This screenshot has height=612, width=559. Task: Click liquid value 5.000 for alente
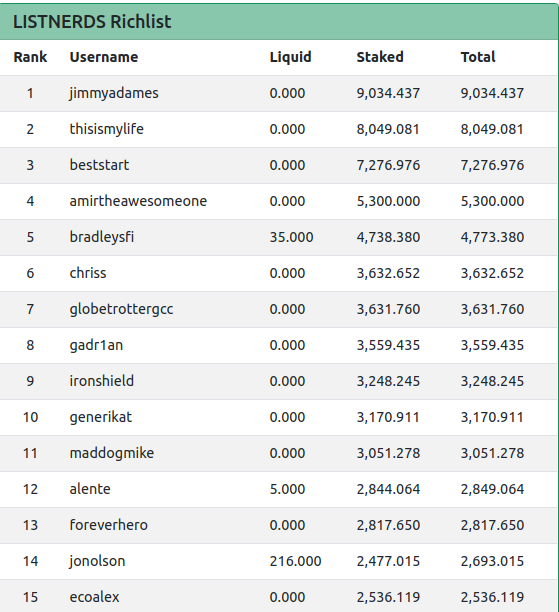[287, 489]
